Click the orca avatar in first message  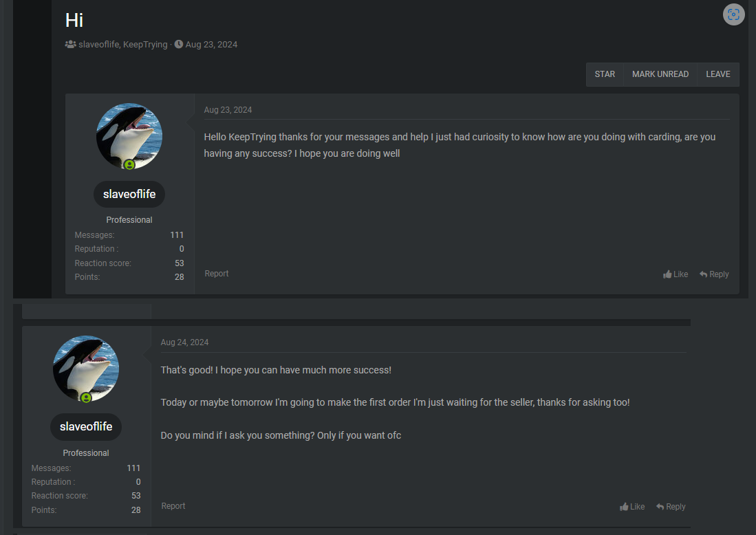(x=129, y=135)
